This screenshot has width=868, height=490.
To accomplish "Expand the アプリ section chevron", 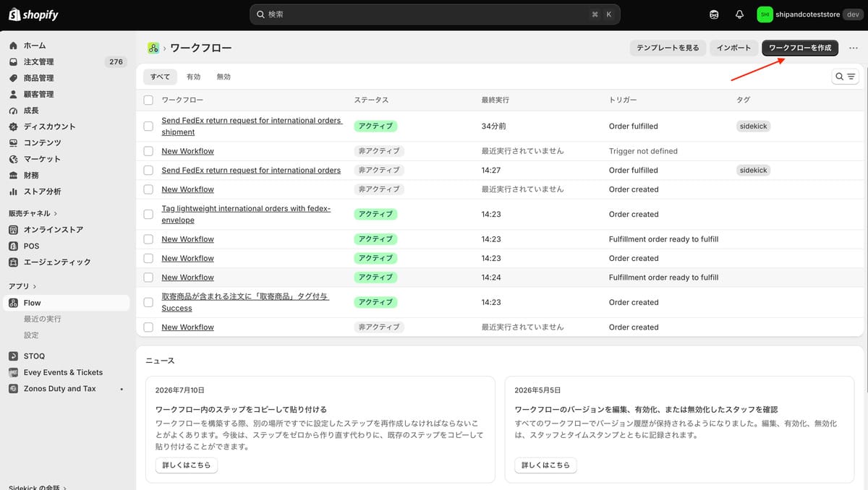I will [34, 287].
